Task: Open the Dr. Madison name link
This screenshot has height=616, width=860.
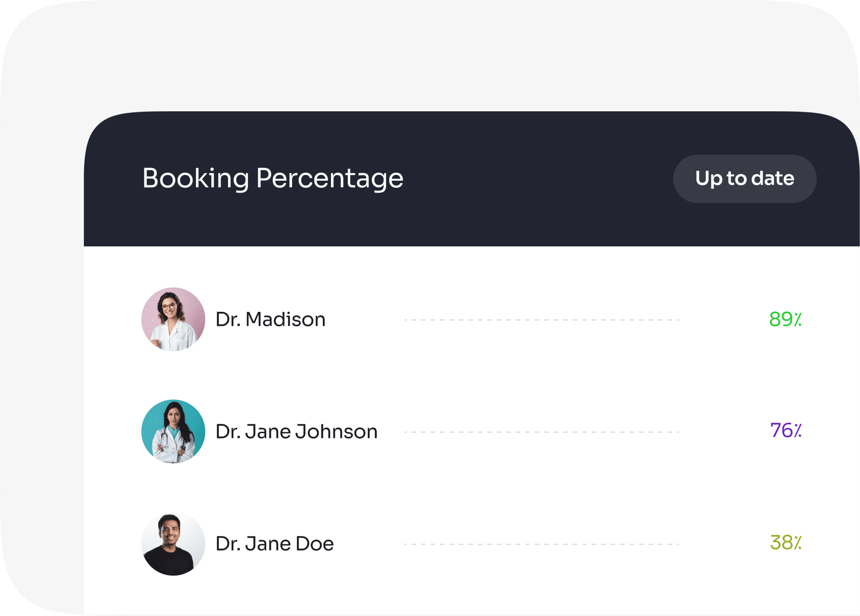Action: [270, 319]
